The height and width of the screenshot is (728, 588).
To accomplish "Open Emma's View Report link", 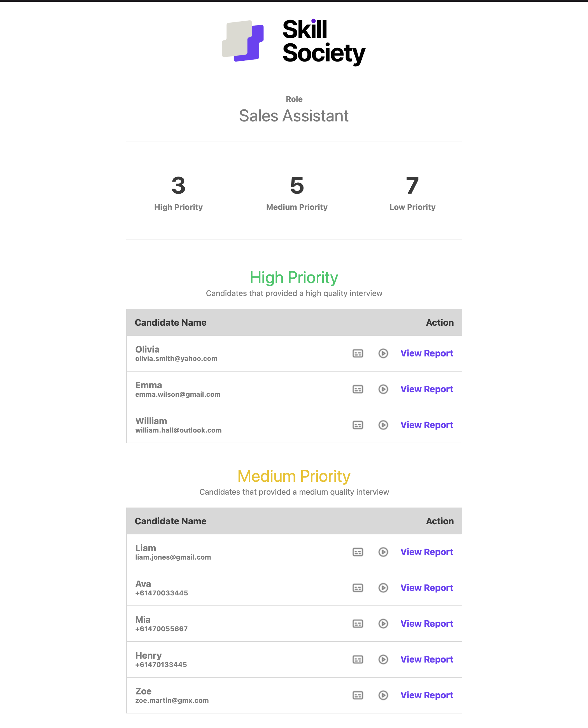I will (426, 389).
